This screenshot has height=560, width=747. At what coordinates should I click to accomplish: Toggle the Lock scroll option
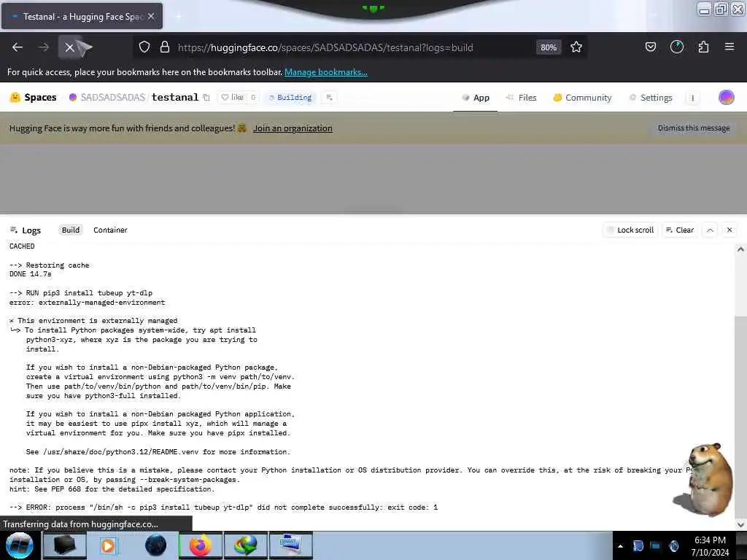630,230
